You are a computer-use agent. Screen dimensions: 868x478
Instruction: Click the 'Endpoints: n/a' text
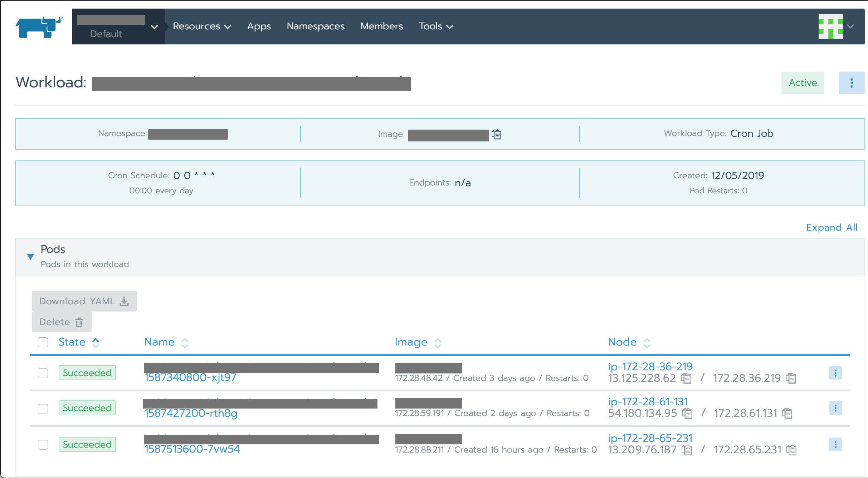coord(440,183)
